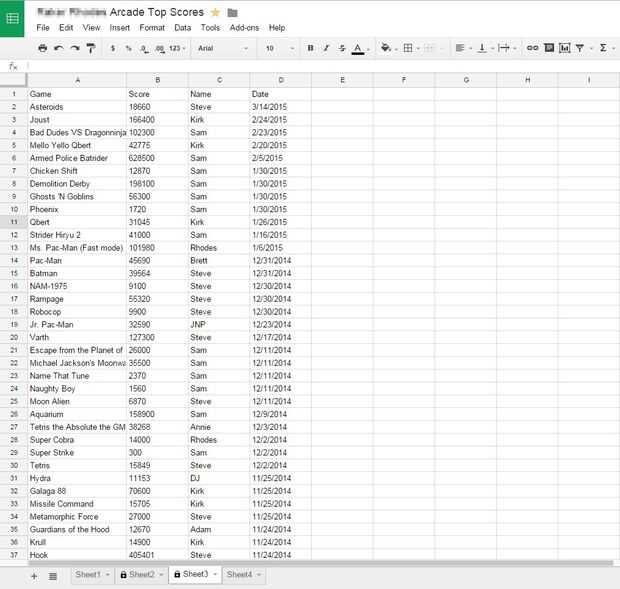The width and height of the screenshot is (620, 589).
Task: Insert a comment
Action: [549, 48]
